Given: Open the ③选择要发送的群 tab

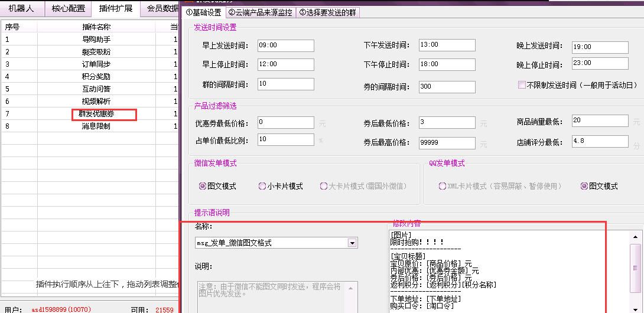Looking at the screenshot, I should (x=327, y=12).
